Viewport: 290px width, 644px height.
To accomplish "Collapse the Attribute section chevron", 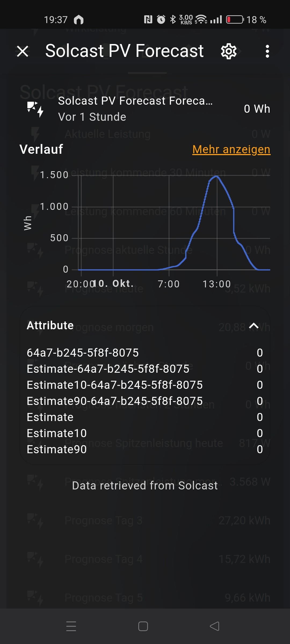I will point(254,326).
